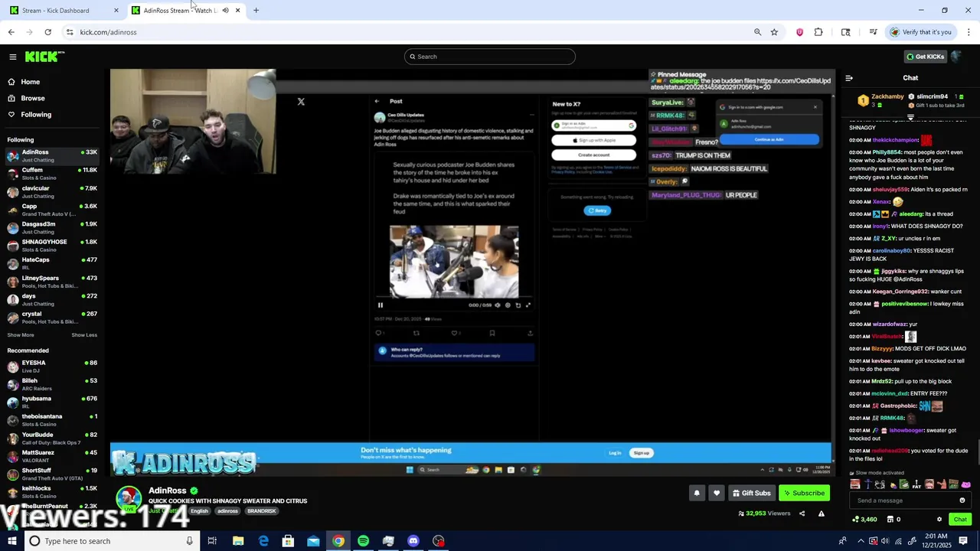Open the KICKs balance 3,460
Viewport: 980px width, 551px height.
click(x=864, y=520)
